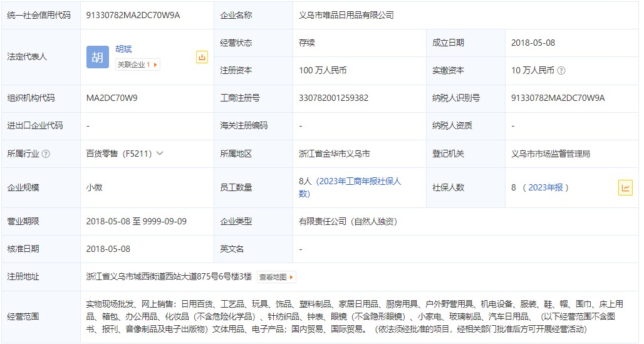The image size is (644, 344).
Task: Select taxpayer ID value in 纳税人识别号 row
Action: (558, 98)
